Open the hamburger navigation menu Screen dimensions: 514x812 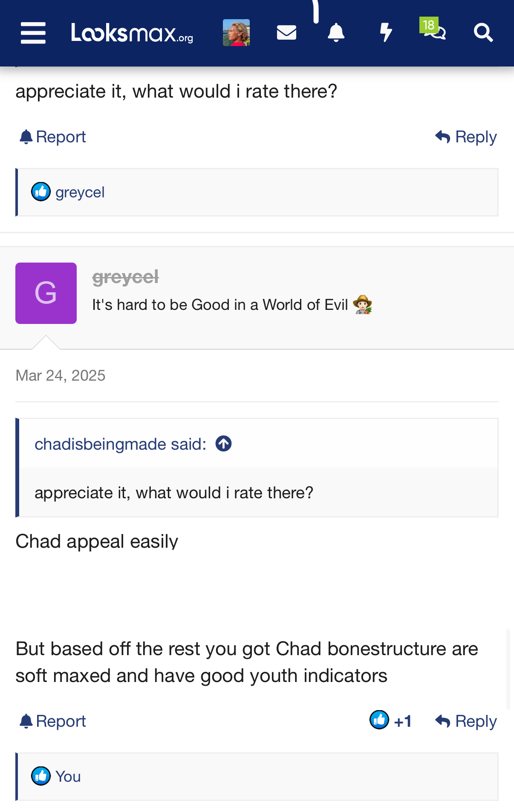pyautogui.click(x=33, y=33)
